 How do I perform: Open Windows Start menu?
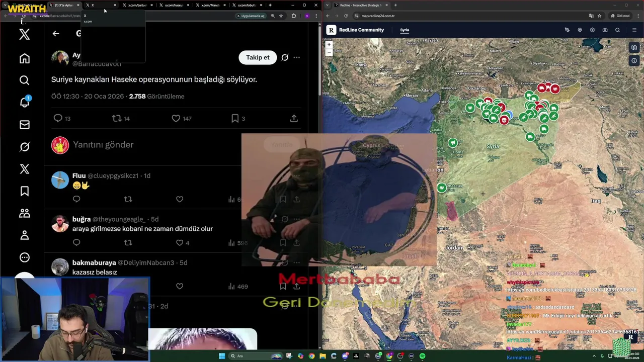[222, 356]
